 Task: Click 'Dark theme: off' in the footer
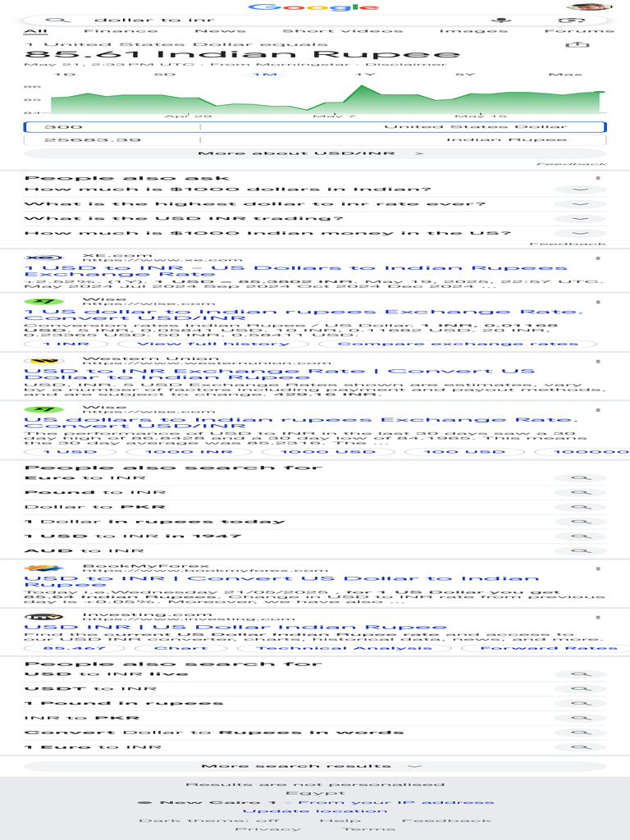(x=209, y=820)
